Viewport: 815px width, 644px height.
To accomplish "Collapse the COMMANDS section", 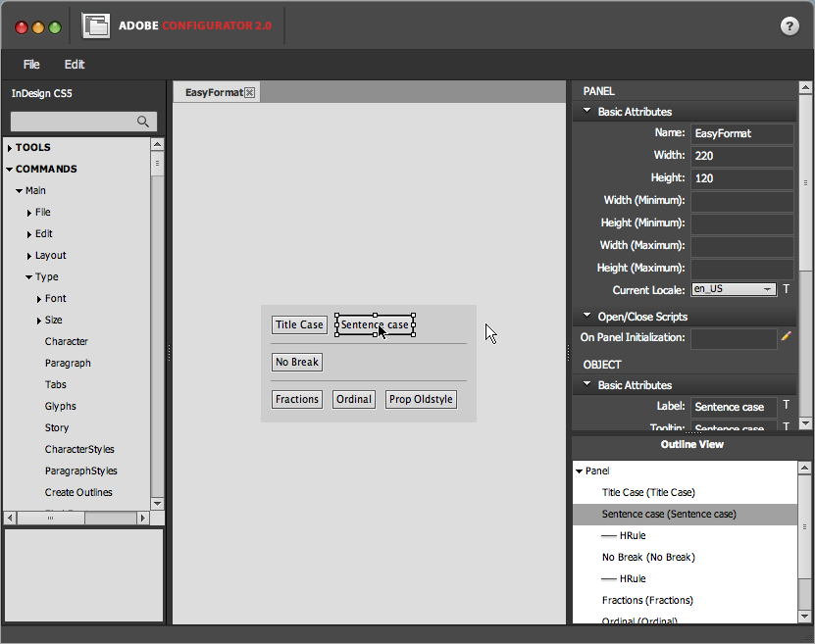I will pyautogui.click(x=10, y=170).
